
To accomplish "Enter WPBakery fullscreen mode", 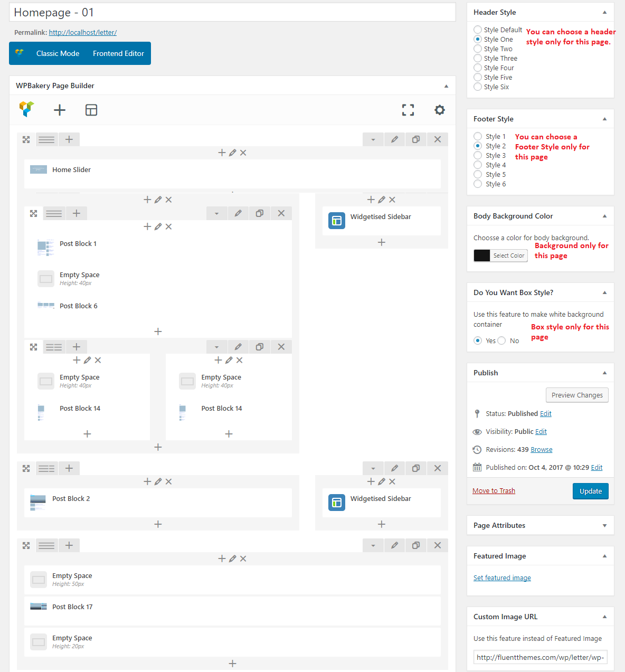I will [408, 110].
